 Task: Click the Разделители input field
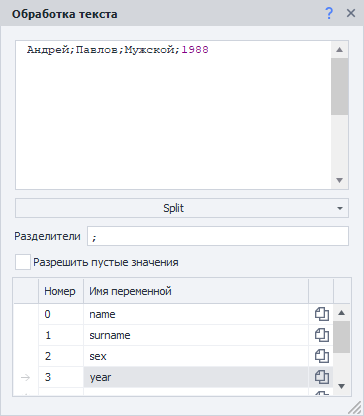[218, 236]
